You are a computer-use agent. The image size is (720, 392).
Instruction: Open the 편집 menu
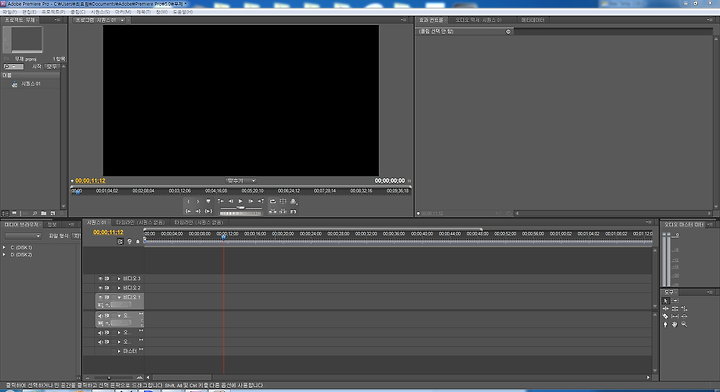click(x=29, y=12)
